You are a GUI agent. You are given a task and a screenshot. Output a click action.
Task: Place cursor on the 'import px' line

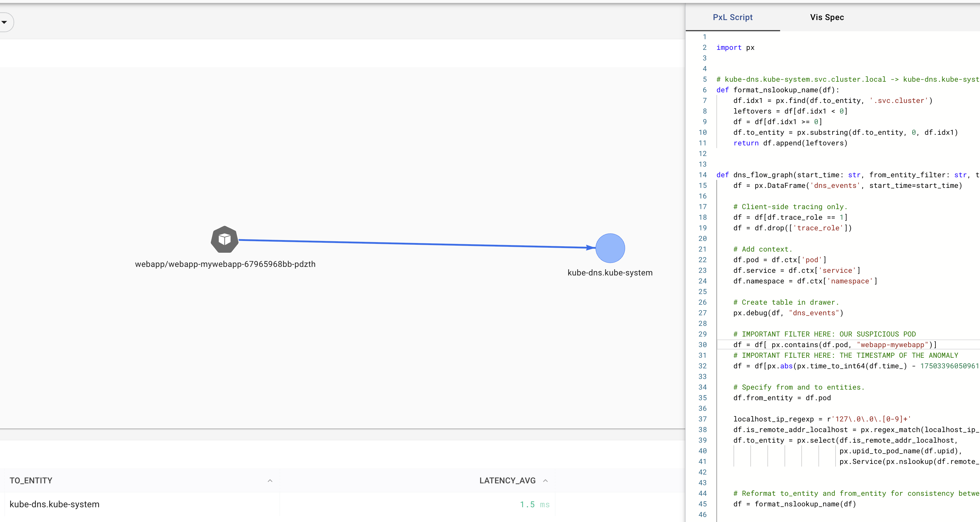tap(735, 47)
